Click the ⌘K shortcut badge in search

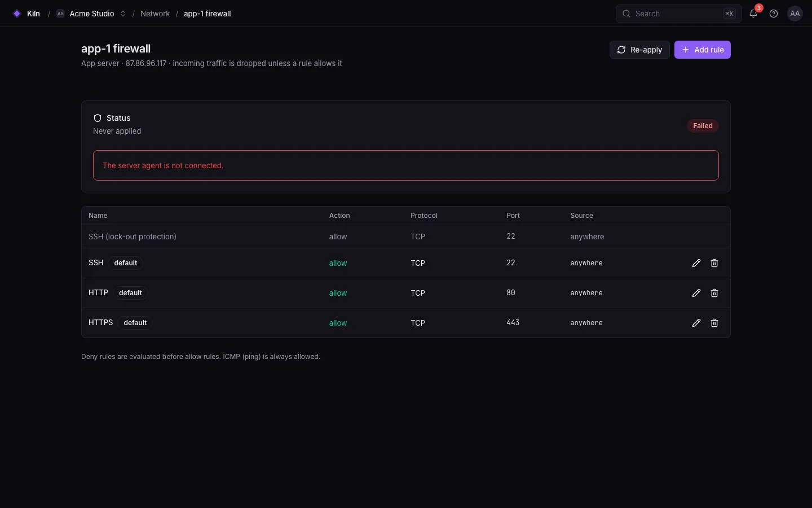[x=729, y=14]
